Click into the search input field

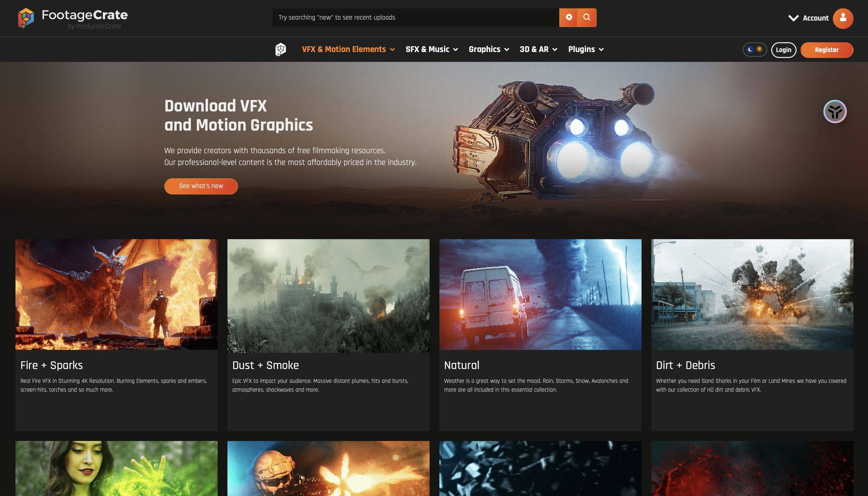416,17
